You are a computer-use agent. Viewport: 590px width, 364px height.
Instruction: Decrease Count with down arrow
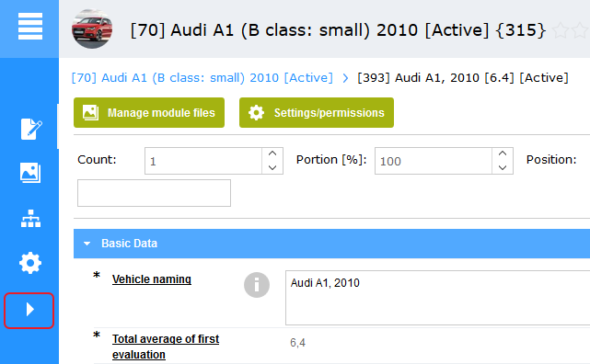[272, 167]
